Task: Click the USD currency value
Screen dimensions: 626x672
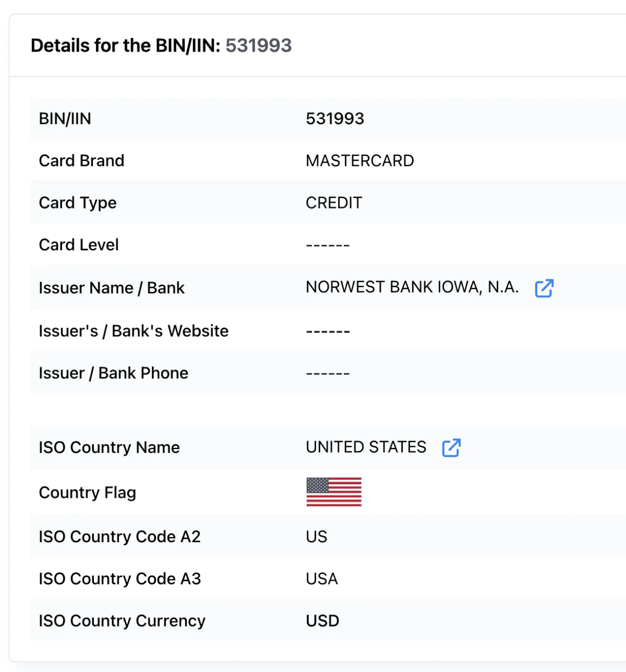Action: pos(322,621)
